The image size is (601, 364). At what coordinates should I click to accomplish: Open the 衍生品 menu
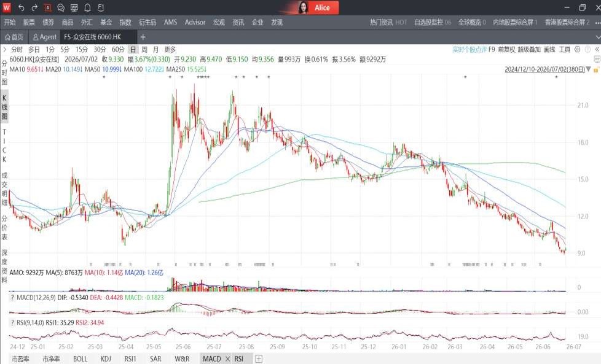tap(147, 22)
